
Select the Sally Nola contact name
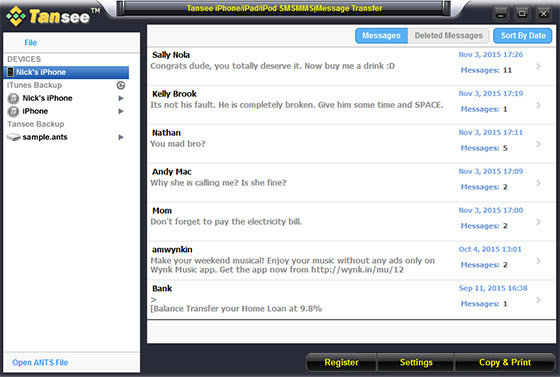[171, 55]
